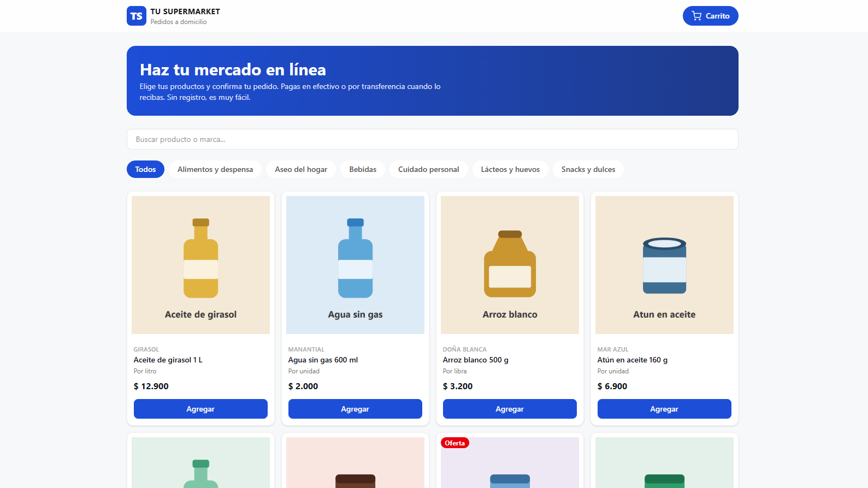Open the Aceite de girasol product image
This screenshot has width=868, height=488.
point(200,265)
